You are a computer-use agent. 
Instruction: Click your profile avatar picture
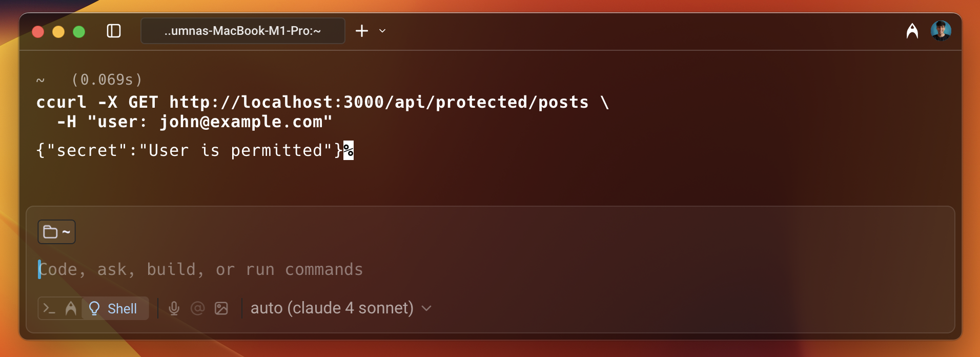point(942,31)
